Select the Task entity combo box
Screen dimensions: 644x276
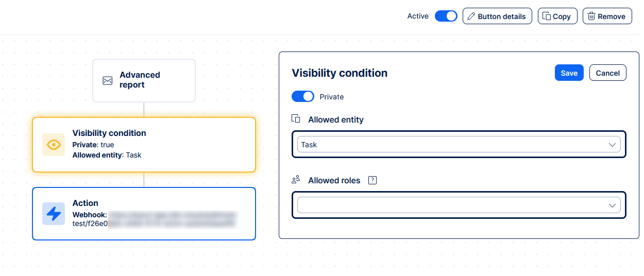coord(453,145)
